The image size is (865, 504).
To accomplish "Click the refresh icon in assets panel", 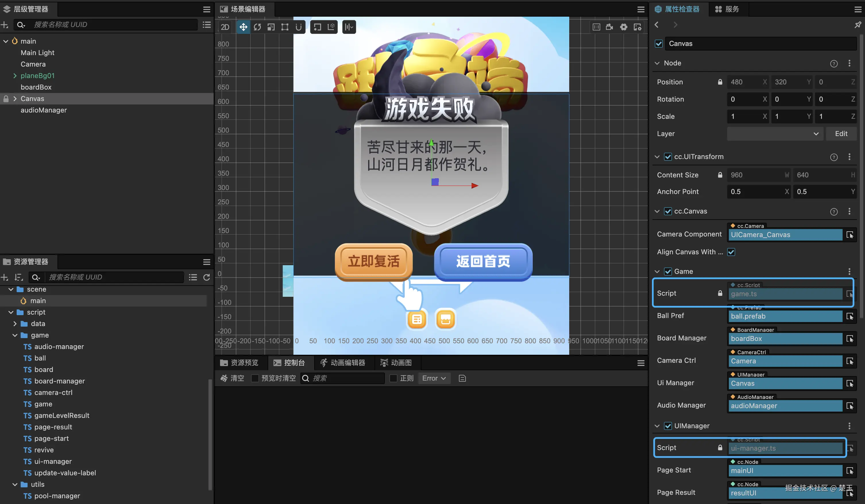I will tap(206, 277).
